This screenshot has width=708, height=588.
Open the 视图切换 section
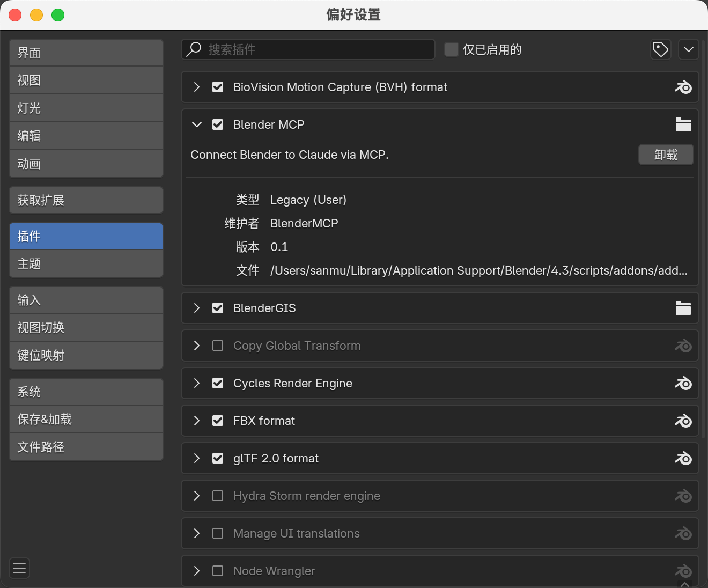click(86, 327)
